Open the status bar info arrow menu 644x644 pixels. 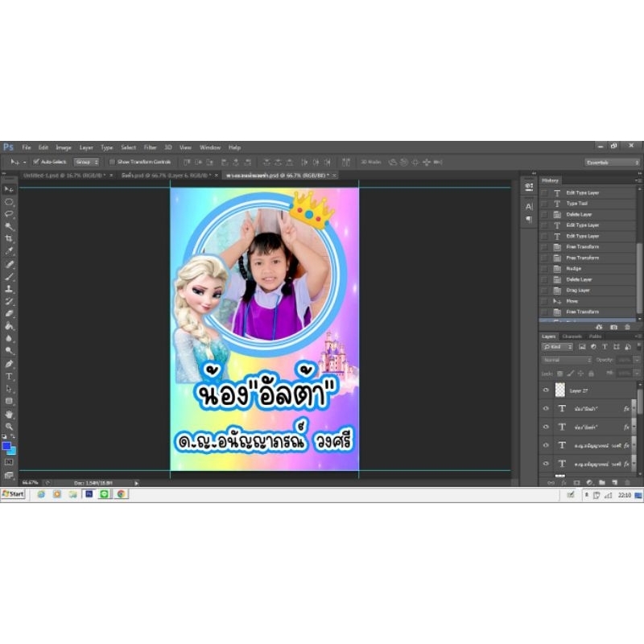(136, 483)
